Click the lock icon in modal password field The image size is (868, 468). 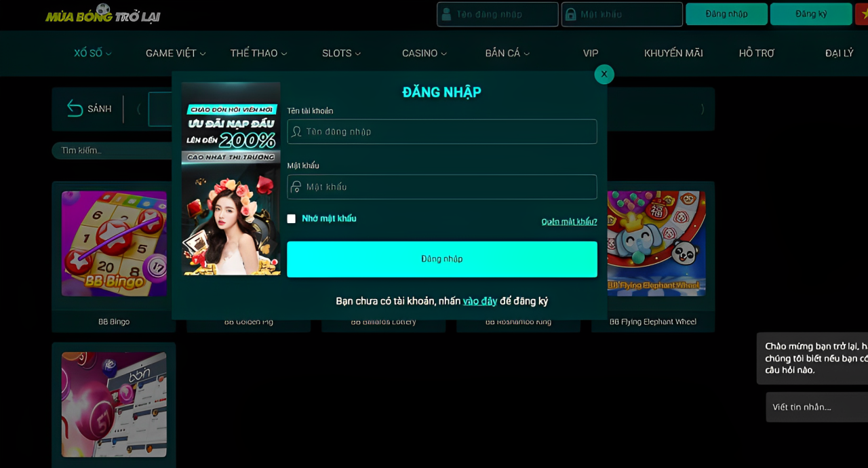[x=296, y=187]
